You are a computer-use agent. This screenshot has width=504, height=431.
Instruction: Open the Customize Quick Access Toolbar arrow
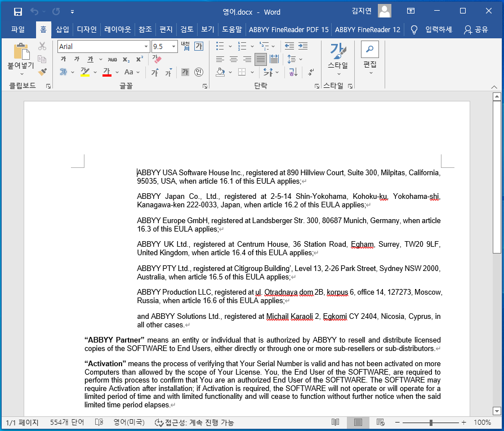click(72, 12)
